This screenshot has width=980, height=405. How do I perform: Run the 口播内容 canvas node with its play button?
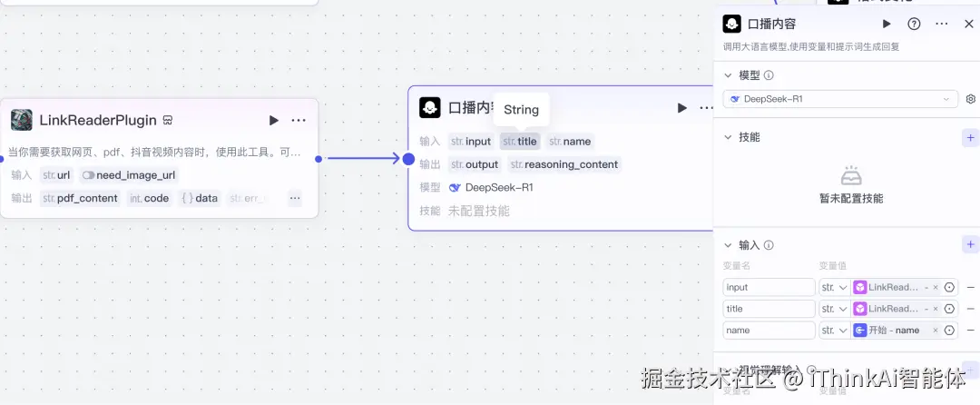tap(681, 108)
